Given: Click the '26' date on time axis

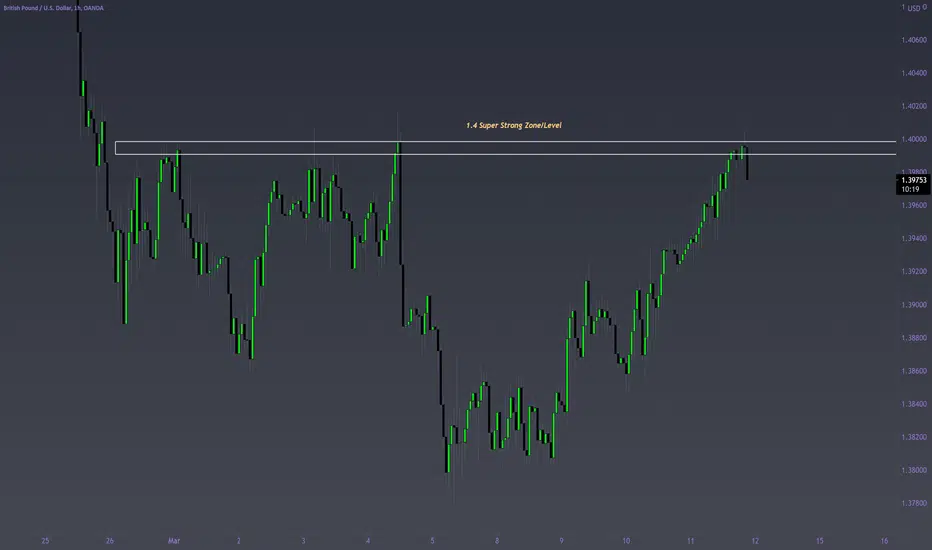Looking at the screenshot, I should point(109,540).
